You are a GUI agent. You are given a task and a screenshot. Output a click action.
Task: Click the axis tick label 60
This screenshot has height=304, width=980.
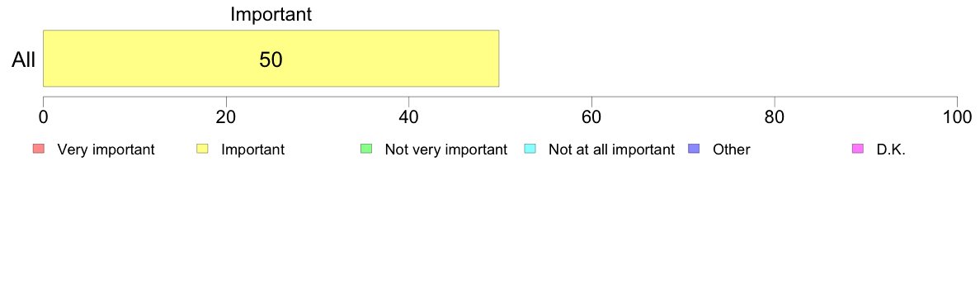(x=591, y=117)
